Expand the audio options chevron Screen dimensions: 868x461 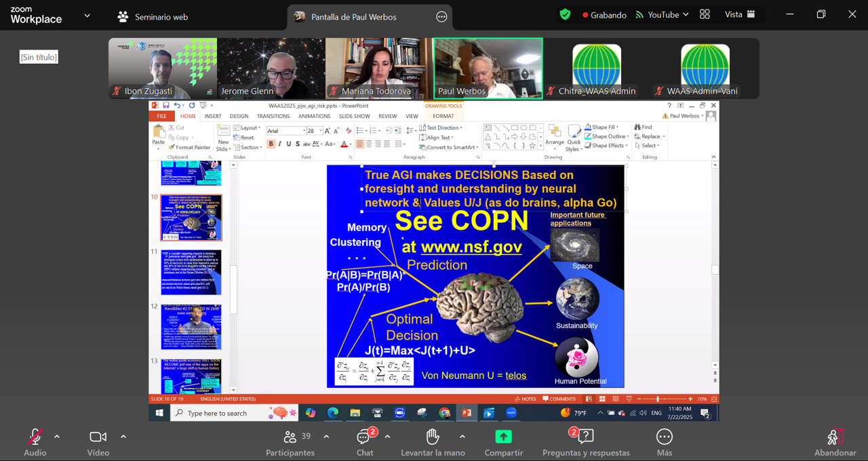pos(57,437)
